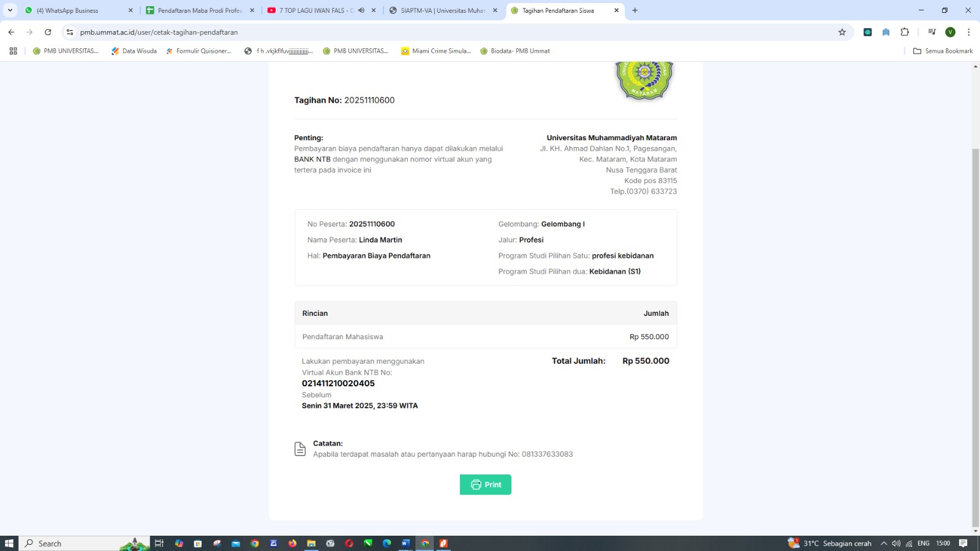This screenshot has height=551, width=980.
Task: Bookmark this page with the star icon
Action: (842, 32)
